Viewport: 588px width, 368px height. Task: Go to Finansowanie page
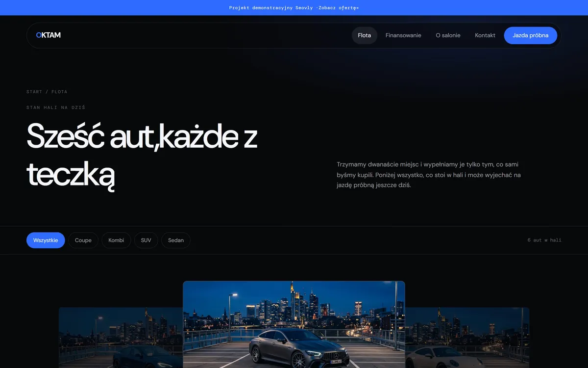tap(403, 35)
